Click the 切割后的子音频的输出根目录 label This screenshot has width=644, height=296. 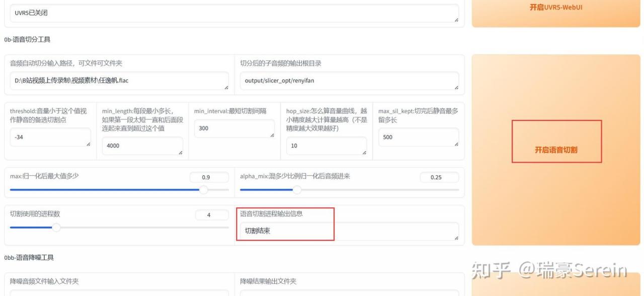281,63
